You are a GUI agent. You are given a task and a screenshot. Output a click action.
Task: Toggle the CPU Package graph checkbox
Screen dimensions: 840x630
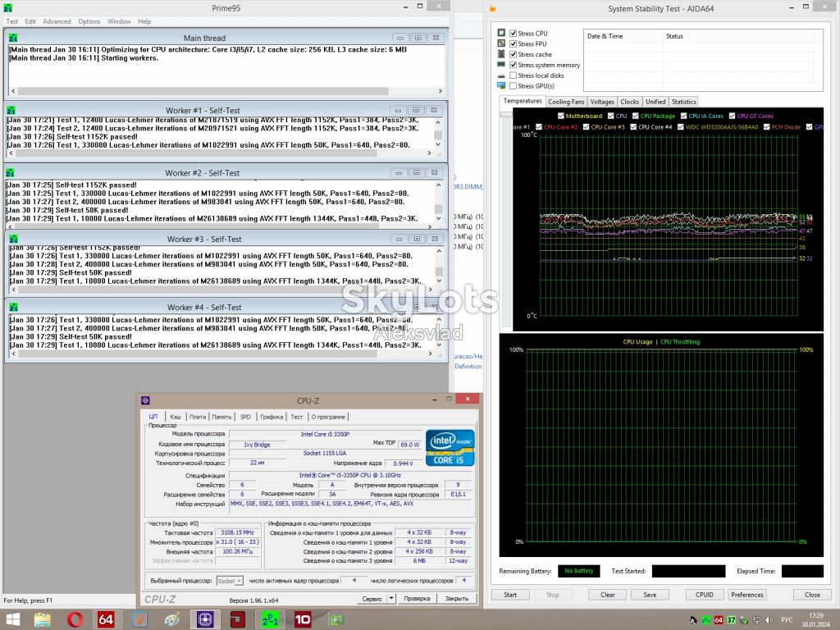(x=636, y=116)
